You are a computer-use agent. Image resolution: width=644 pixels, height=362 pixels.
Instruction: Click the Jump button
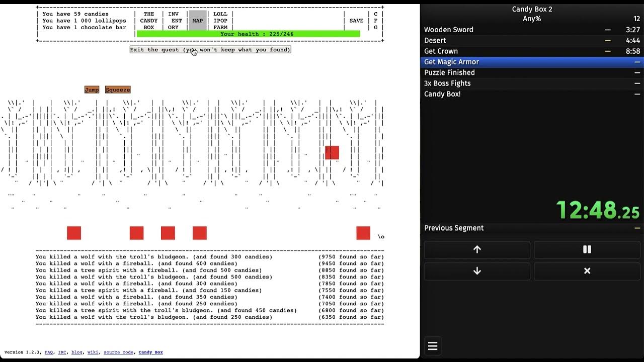click(92, 90)
